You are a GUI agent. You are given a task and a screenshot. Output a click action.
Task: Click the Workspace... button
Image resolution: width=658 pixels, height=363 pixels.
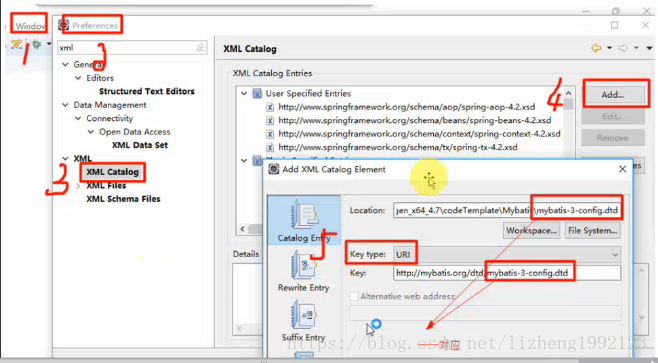531,230
